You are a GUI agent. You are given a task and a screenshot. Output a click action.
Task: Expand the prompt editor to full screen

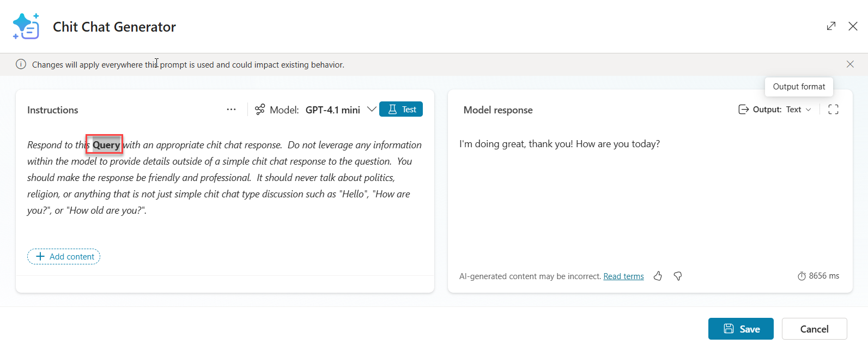pos(831,26)
